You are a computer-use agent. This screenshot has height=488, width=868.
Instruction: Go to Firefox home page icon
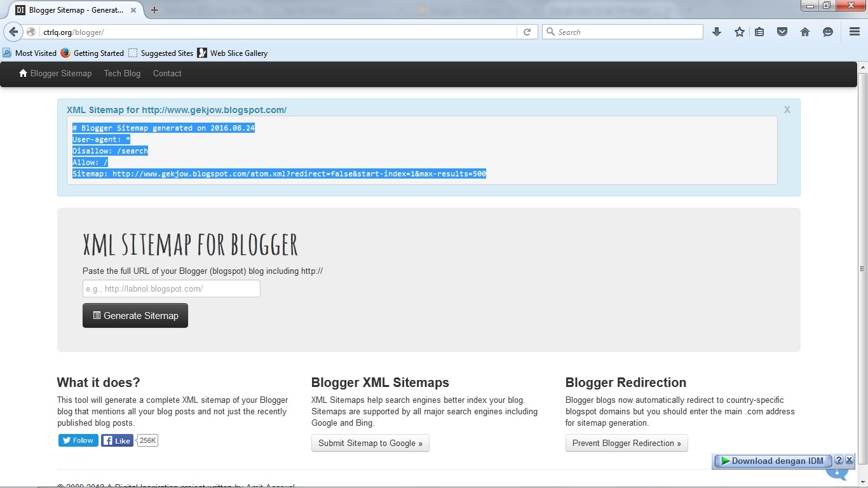(x=805, y=32)
